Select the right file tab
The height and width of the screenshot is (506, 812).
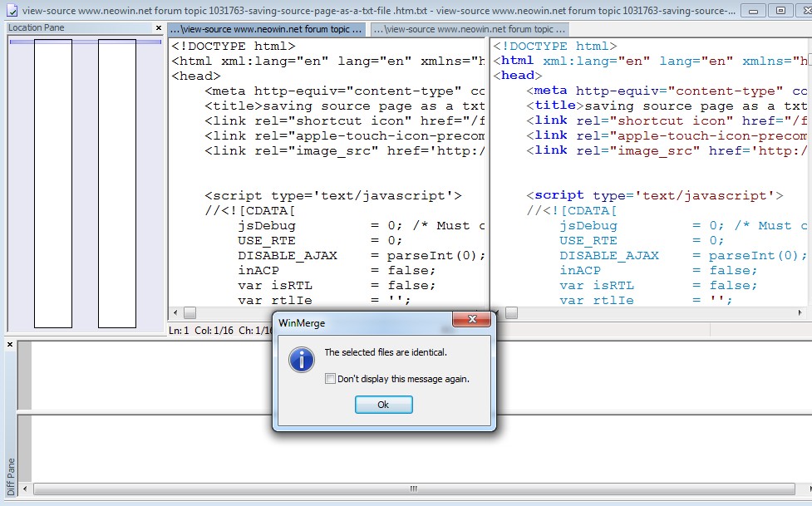[470, 29]
